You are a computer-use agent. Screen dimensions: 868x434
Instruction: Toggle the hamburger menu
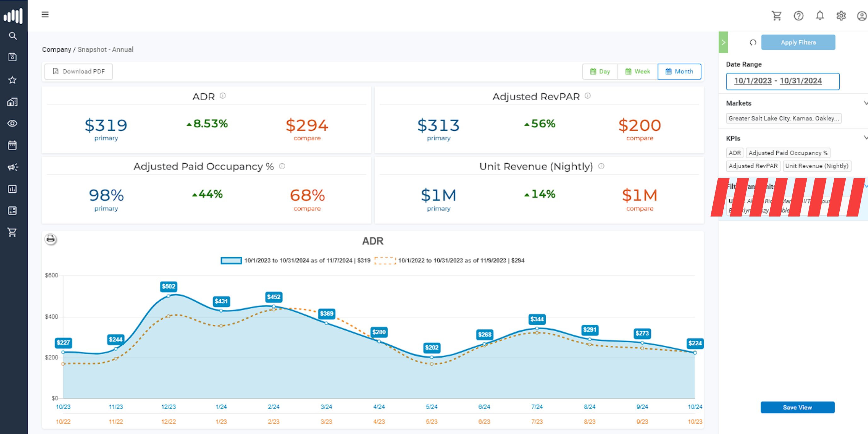click(x=45, y=14)
